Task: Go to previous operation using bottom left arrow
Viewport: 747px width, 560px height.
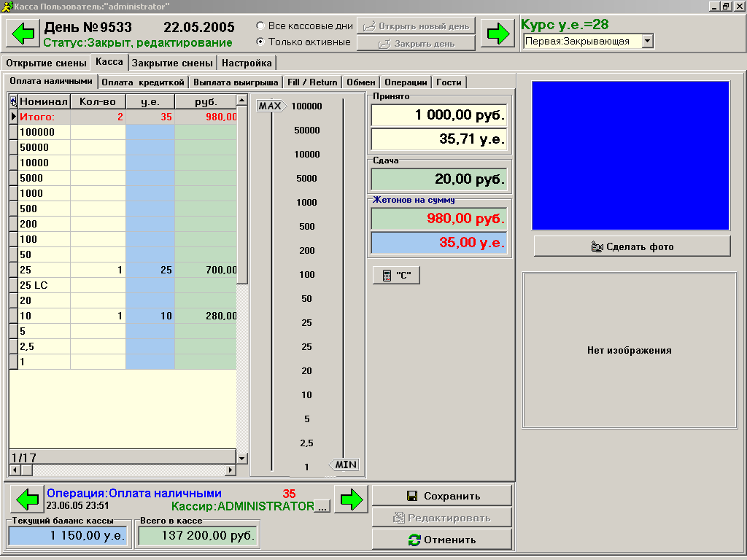Action: (27, 499)
